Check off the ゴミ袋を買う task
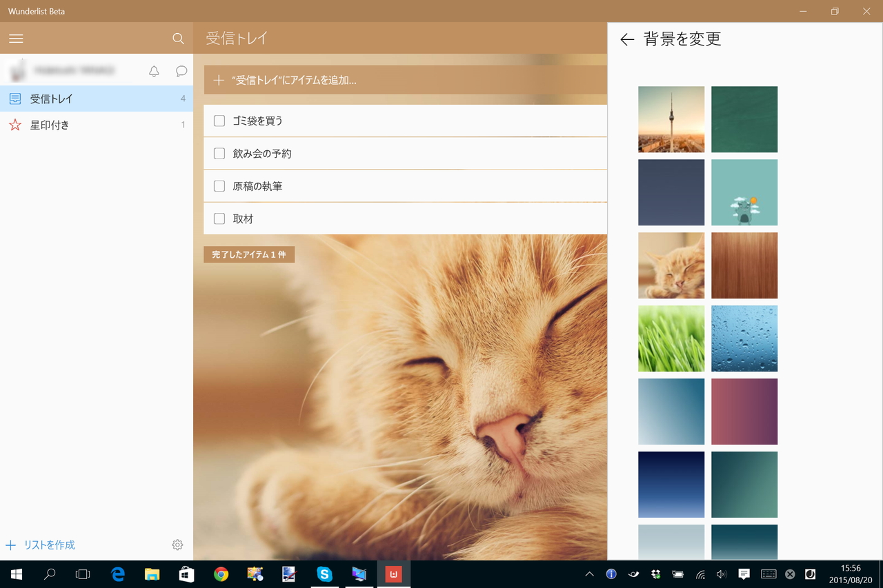Viewport: 883px width, 588px height. click(x=219, y=121)
